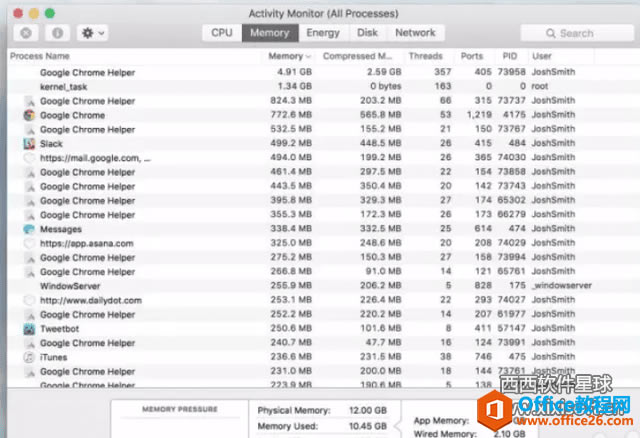Click the Wired Memory label
The image size is (640, 438).
pyautogui.click(x=445, y=434)
